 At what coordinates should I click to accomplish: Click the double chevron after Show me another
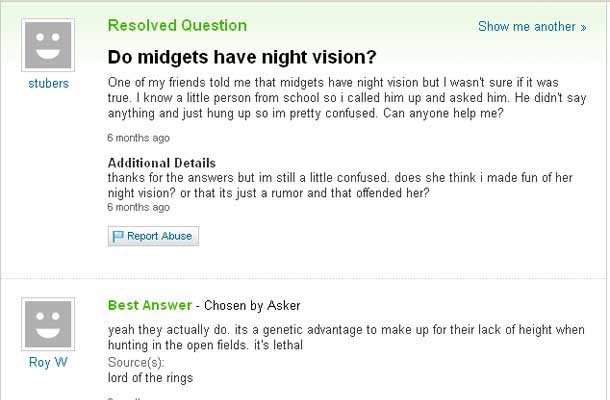(583, 27)
